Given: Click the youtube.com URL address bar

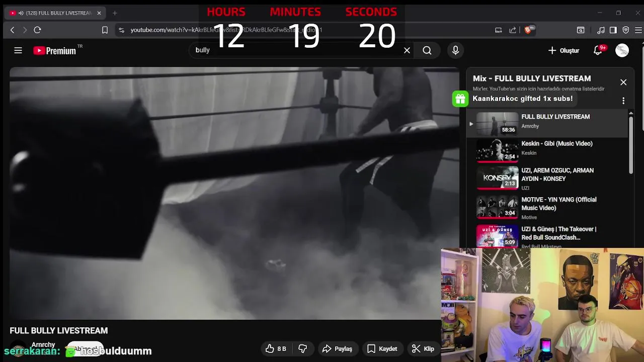Looking at the screenshot, I should pyautogui.click(x=302, y=30).
